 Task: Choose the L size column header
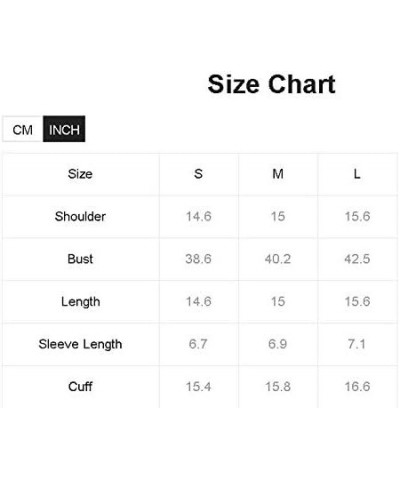(x=357, y=174)
